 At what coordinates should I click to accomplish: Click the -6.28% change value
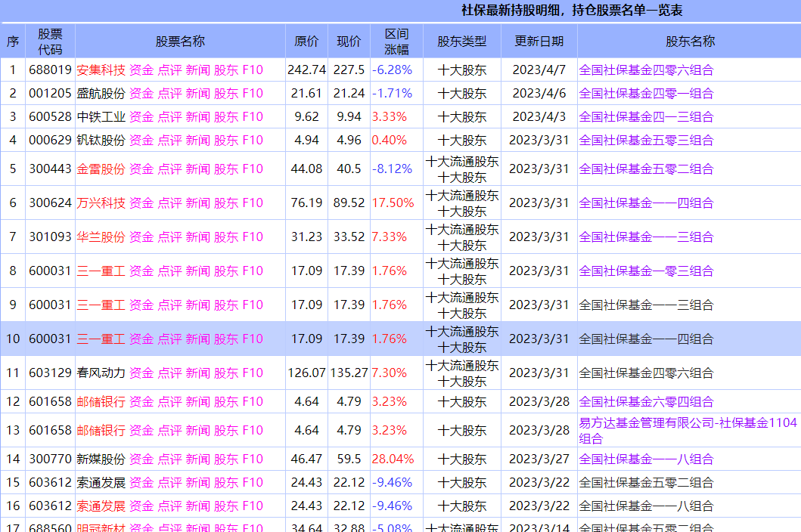pos(392,70)
